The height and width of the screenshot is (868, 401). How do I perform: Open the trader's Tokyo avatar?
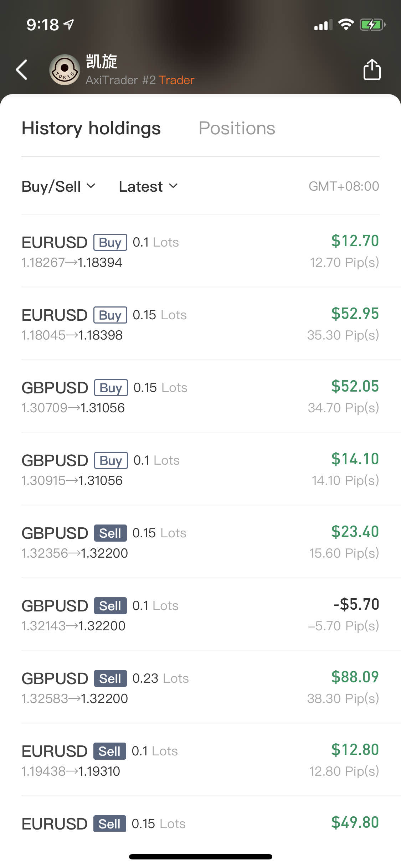pos(65,69)
